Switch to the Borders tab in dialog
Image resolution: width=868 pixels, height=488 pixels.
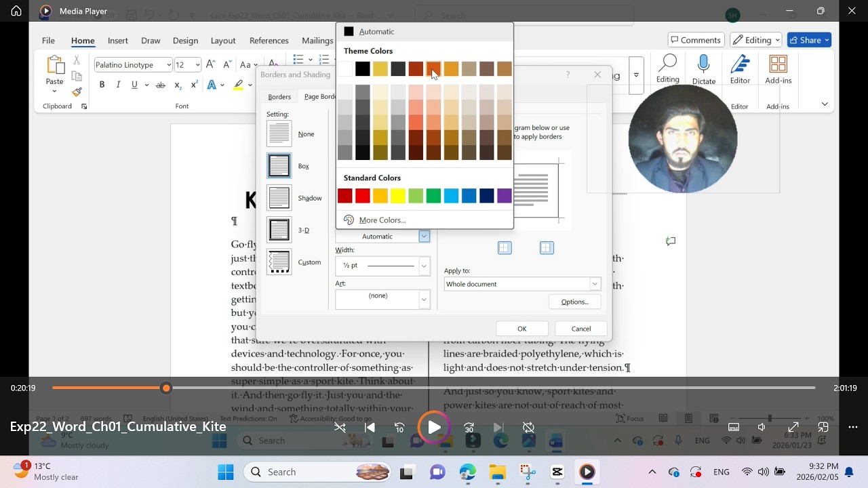[x=279, y=97]
